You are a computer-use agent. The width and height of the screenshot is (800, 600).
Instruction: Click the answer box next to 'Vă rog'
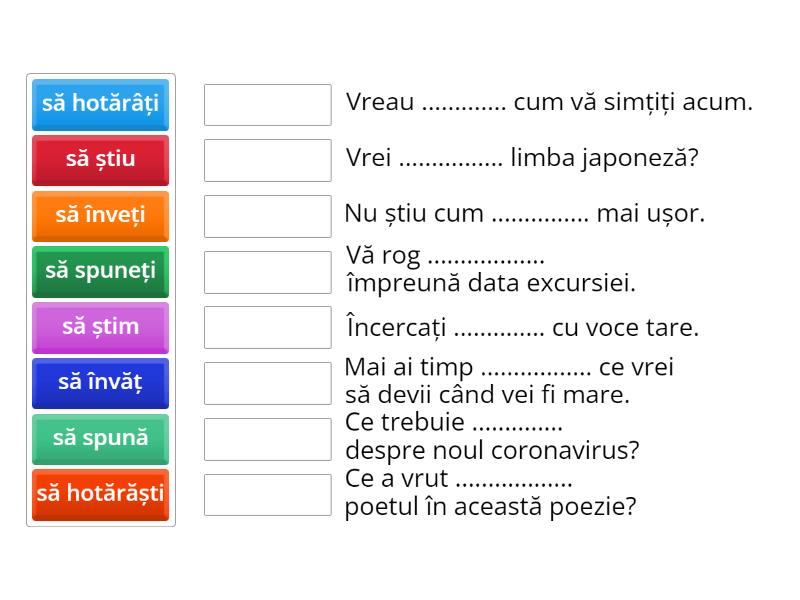266,271
